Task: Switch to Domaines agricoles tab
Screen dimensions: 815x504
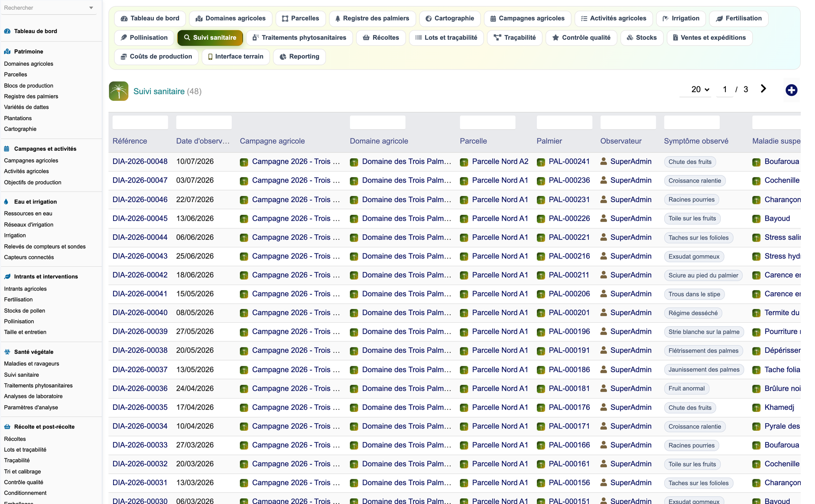Action: [x=230, y=18]
